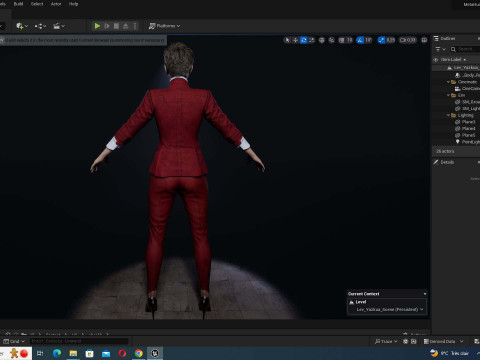The height and width of the screenshot is (360, 480).
Task: Open the grid snap size value
Action: click(x=349, y=40)
